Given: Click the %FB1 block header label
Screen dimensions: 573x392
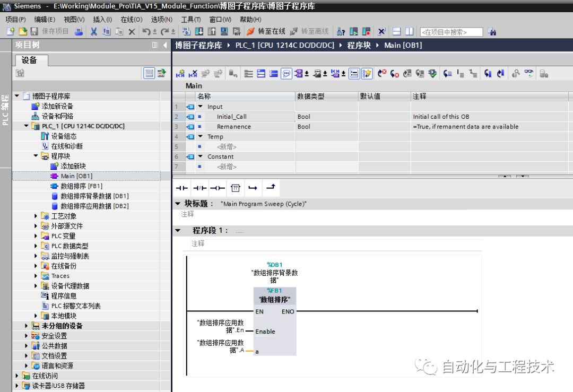Looking at the screenshot, I should [x=274, y=291].
